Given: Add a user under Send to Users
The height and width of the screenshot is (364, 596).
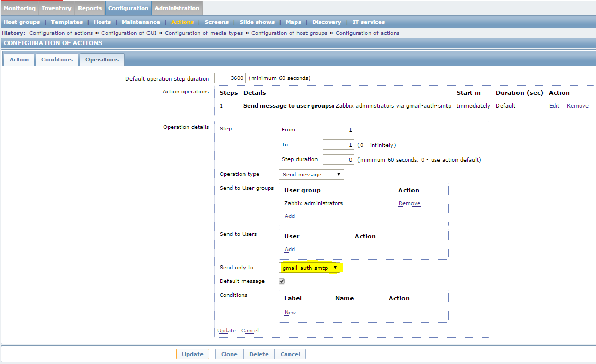Looking at the screenshot, I should click(290, 249).
